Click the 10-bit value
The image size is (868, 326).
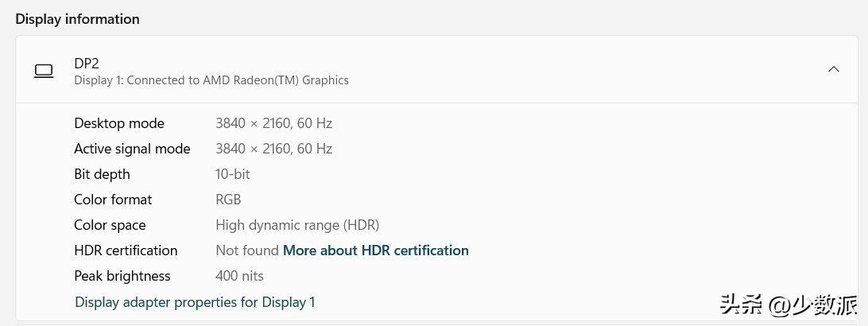(x=233, y=174)
